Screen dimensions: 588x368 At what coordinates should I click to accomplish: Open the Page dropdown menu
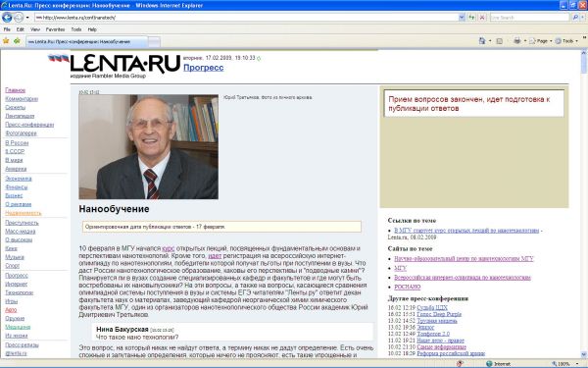[x=540, y=41]
